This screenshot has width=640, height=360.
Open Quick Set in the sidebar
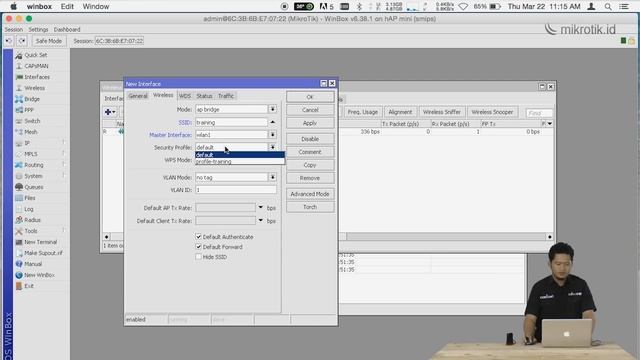click(x=36, y=55)
